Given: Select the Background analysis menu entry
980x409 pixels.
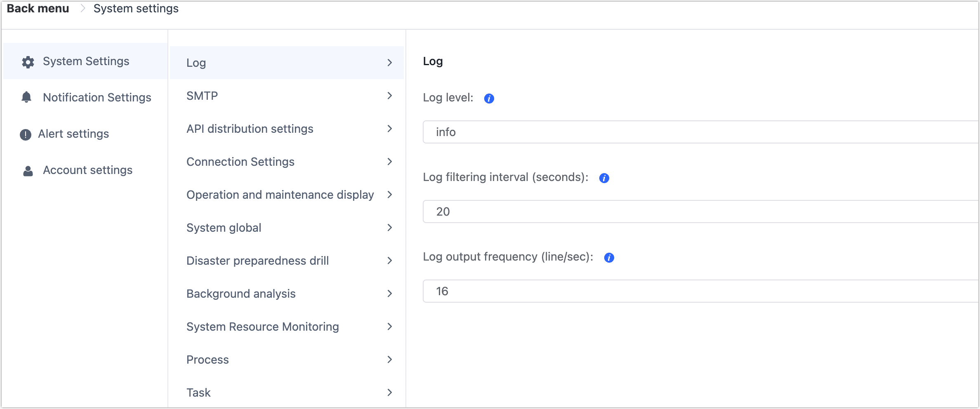Looking at the screenshot, I should point(241,294).
